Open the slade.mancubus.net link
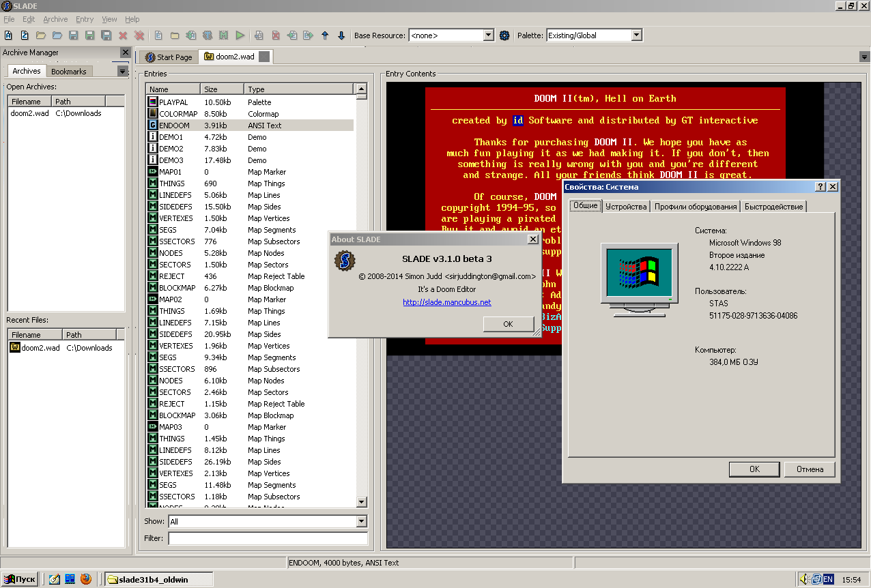The height and width of the screenshot is (588, 871). click(446, 302)
